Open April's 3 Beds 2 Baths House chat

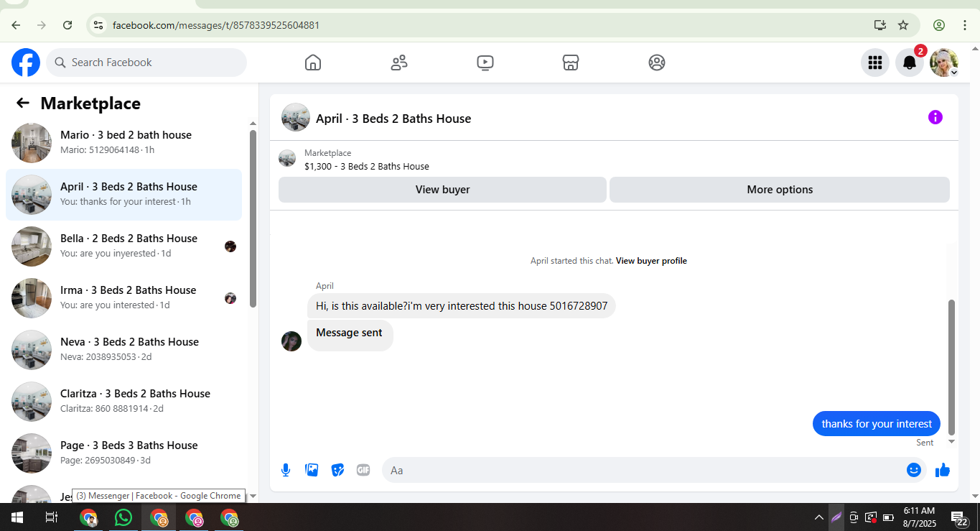123,195
